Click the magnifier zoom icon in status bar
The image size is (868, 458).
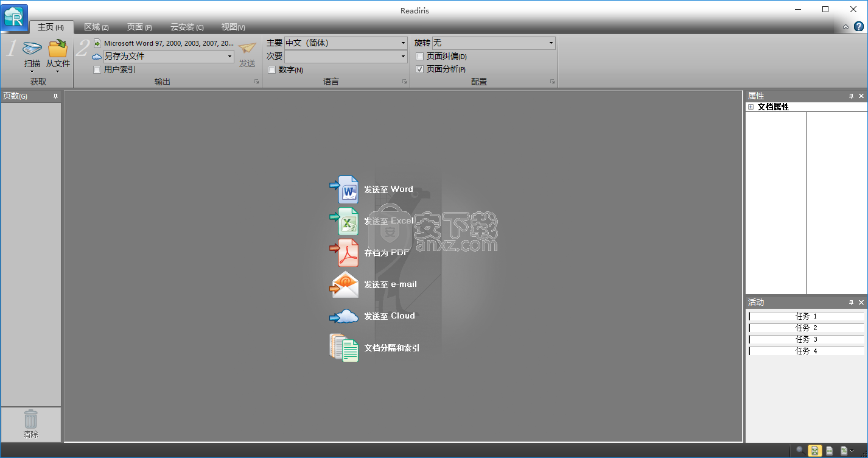pyautogui.click(x=800, y=450)
